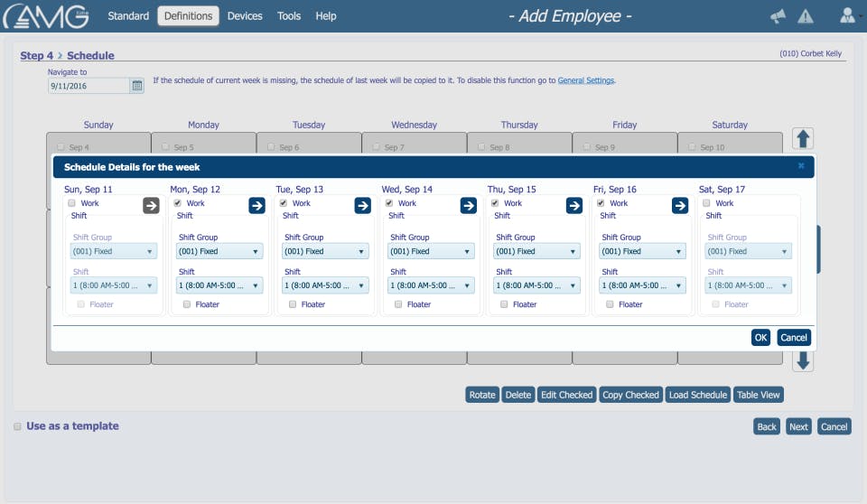
Task: Open the Tools menu
Action: pyautogui.click(x=289, y=16)
